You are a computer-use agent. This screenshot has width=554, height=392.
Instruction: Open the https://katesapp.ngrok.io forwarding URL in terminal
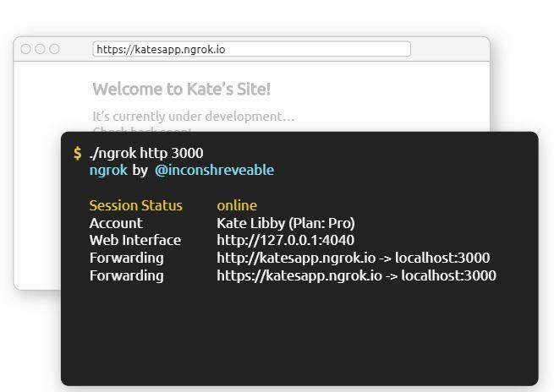[299, 275]
